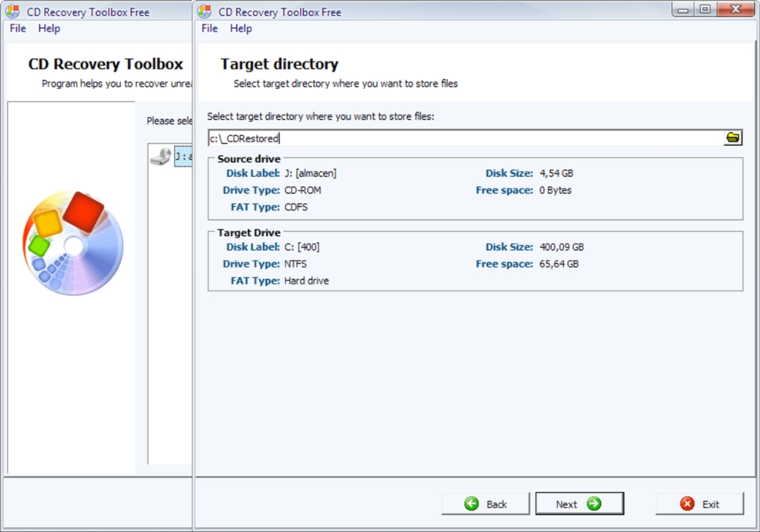Click the 'CD Recovery Toolbox' heading in background window
This screenshot has width=760, height=532.
106,64
